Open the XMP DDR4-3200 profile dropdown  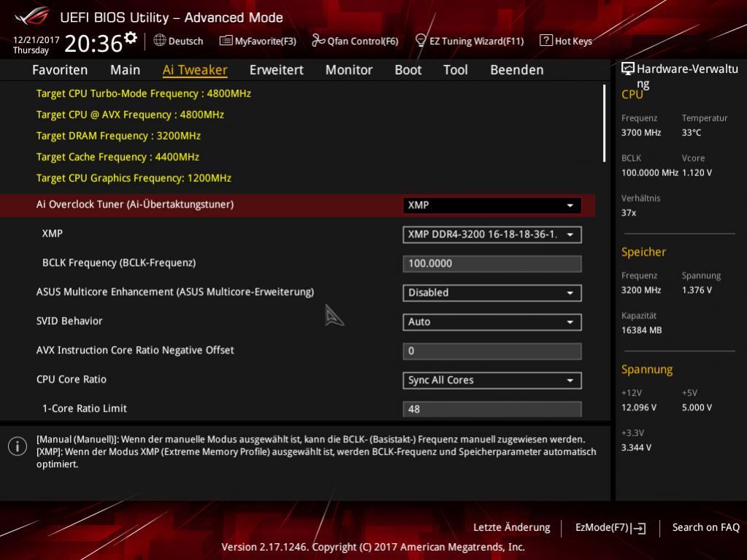492,234
